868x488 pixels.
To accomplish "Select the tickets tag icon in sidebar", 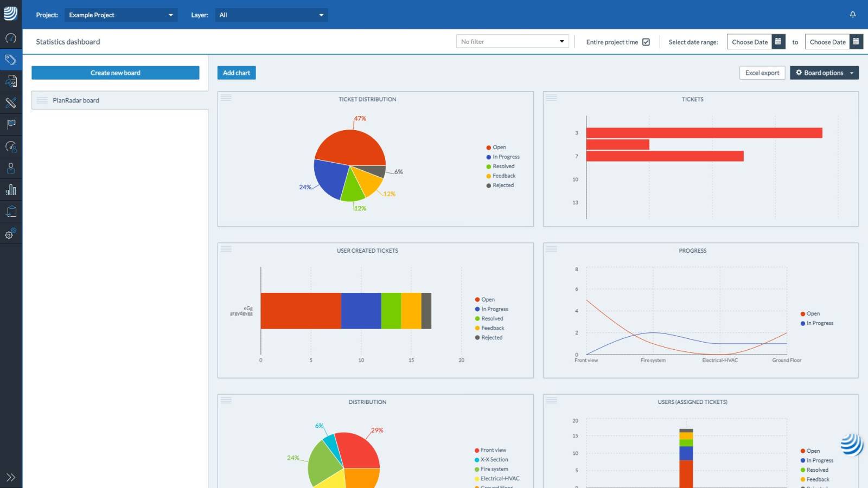I will point(11,60).
